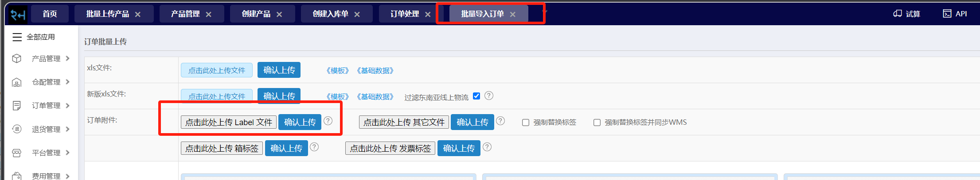
Task: Expand the 产品管理 sidebar chevron
Action: 68,58
